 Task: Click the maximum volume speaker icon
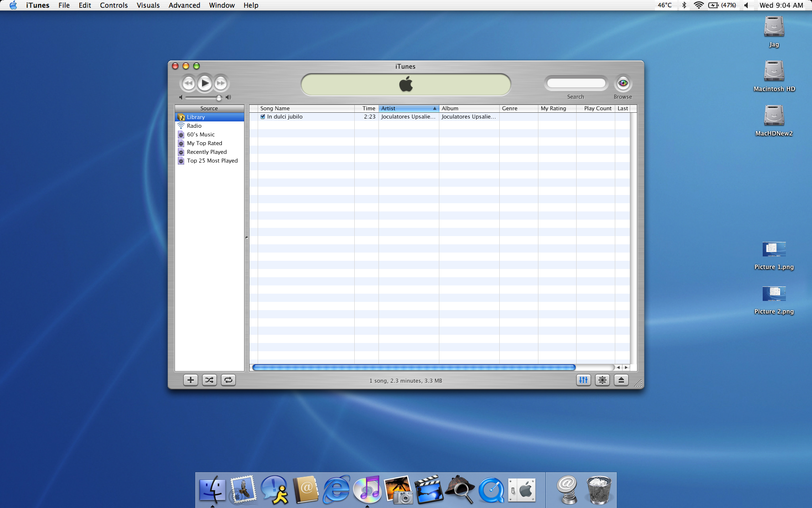229,97
